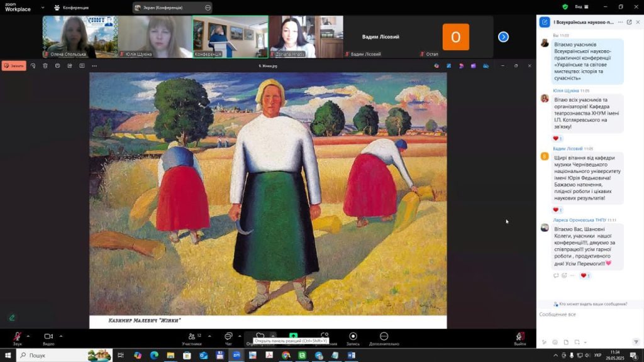The image size is (644, 362).
Task: Start recording with the Запись button
Action: 353,338
